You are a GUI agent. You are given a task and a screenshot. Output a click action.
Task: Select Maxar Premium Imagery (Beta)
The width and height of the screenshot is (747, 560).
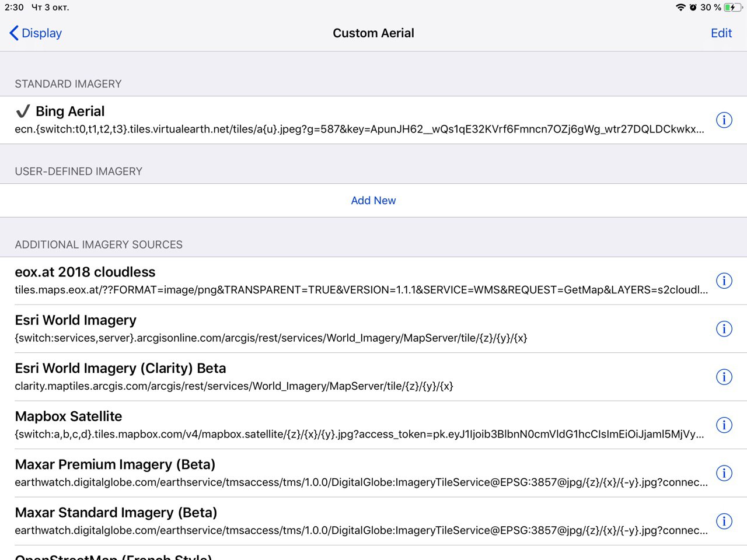click(373, 473)
